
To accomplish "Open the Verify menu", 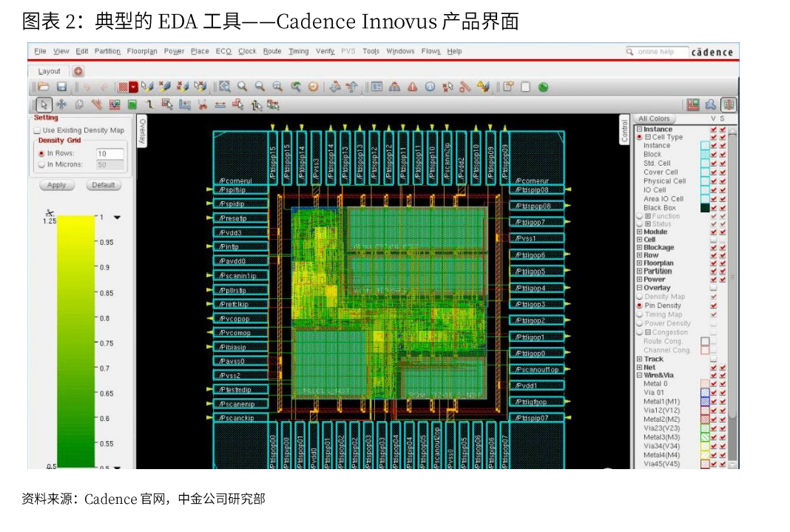I will (325, 51).
